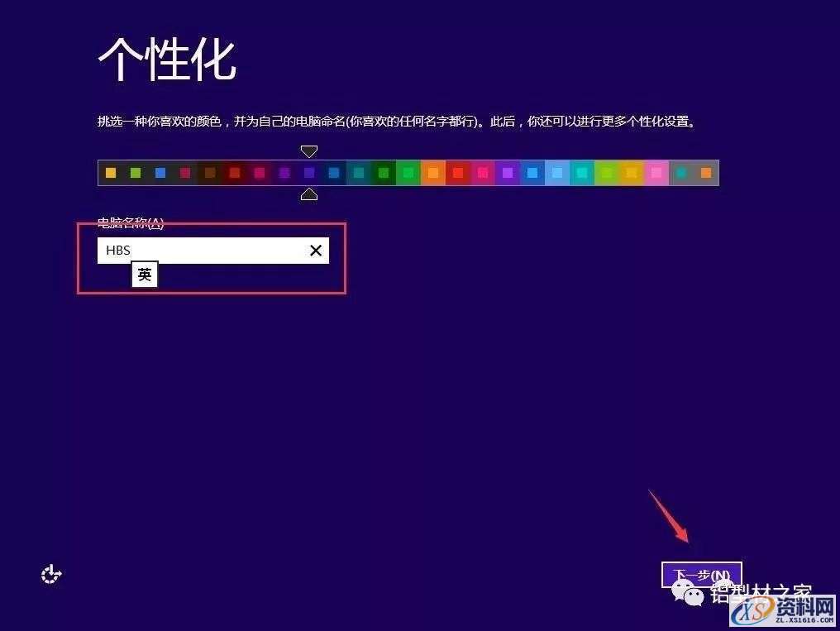Select the purple color currently under the marker

pyautogui.click(x=309, y=173)
